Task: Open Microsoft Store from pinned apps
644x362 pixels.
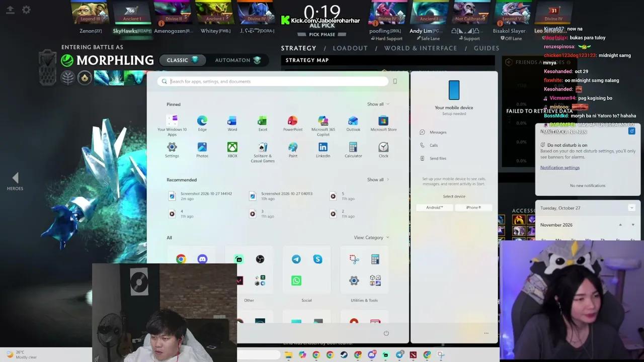Action: point(383,124)
